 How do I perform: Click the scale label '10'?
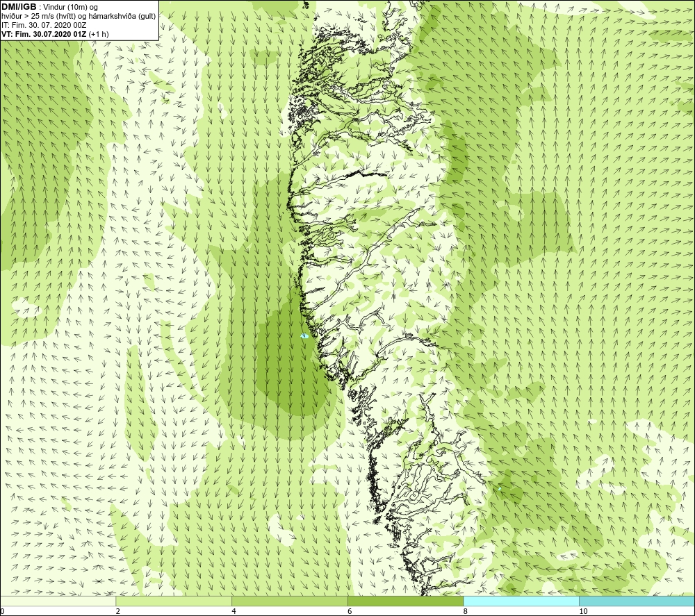(x=583, y=612)
